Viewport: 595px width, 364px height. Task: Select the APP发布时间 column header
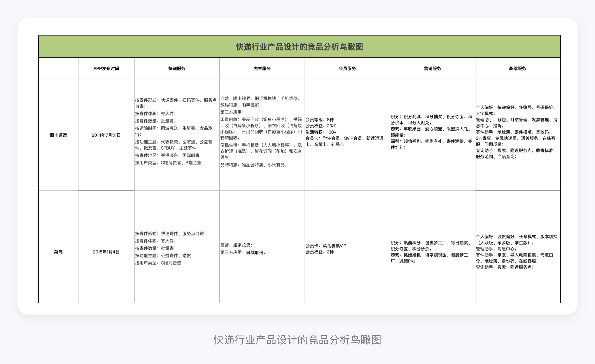(x=106, y=68)
